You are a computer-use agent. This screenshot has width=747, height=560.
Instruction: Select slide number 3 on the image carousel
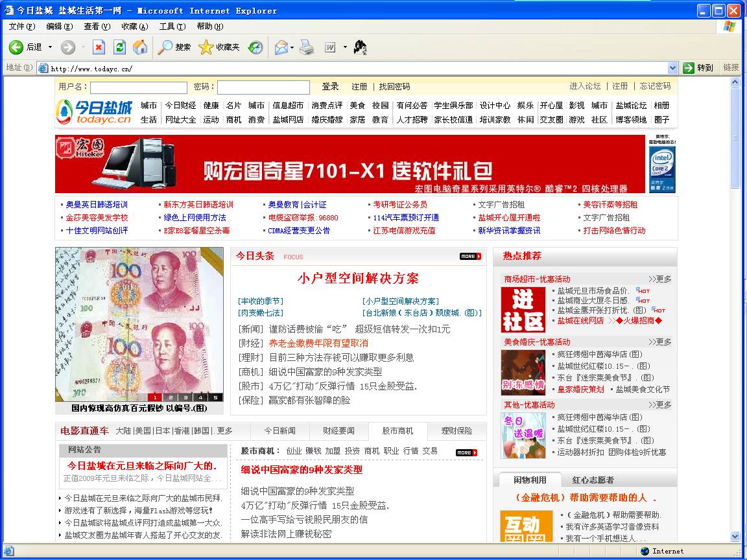[185, 397]
